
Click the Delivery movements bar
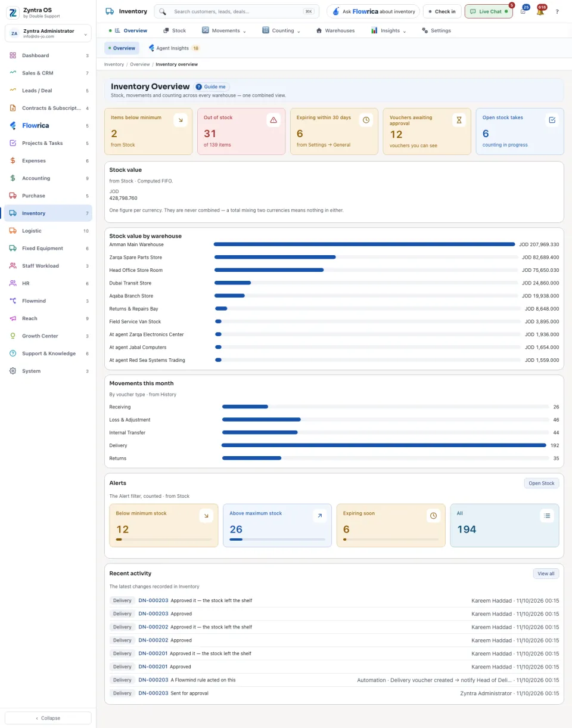[384, 445]
